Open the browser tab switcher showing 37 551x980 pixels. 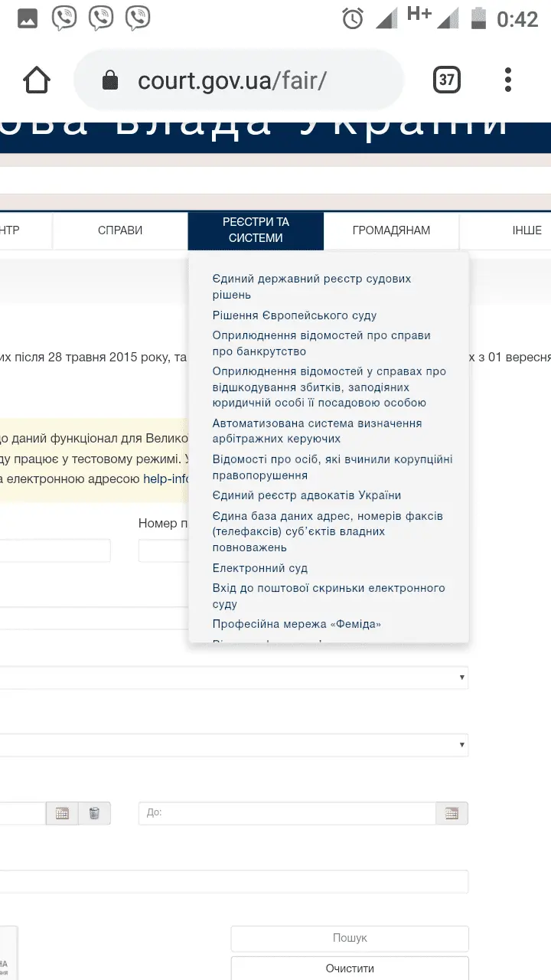point(447,80)
